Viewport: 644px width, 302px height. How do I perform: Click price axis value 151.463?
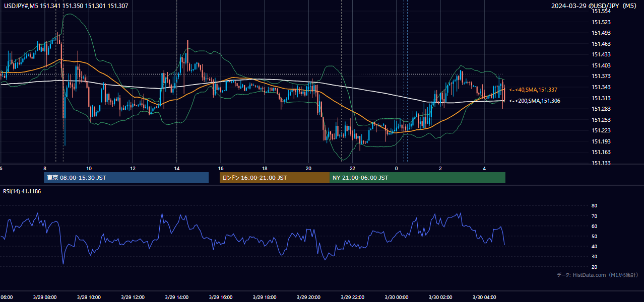601,44
